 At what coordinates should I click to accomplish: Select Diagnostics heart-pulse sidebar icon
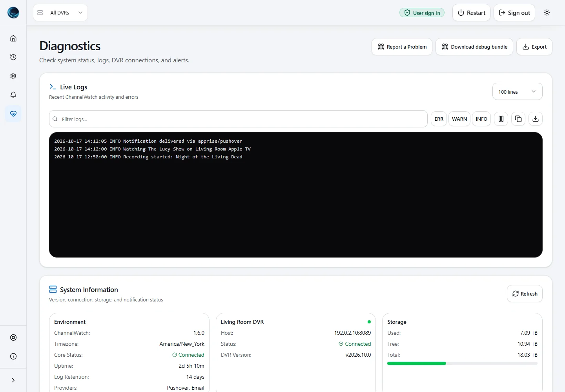(x=13, y=114)
